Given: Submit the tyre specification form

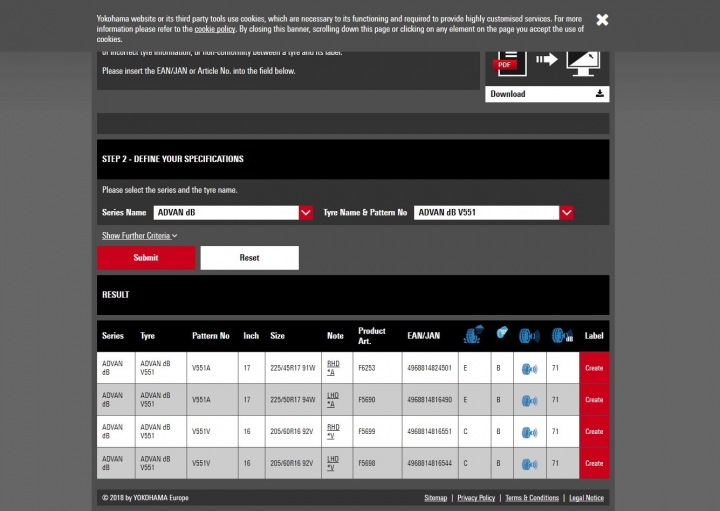Looking at the screenshot, I should click(146, 258).
